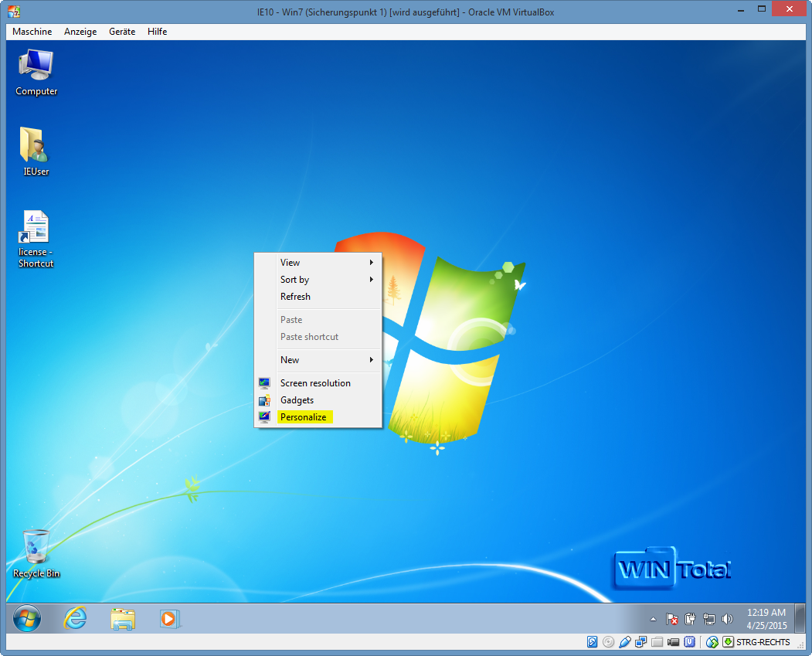Click the VirtualBox hard disk status icon

coord(593,642)
